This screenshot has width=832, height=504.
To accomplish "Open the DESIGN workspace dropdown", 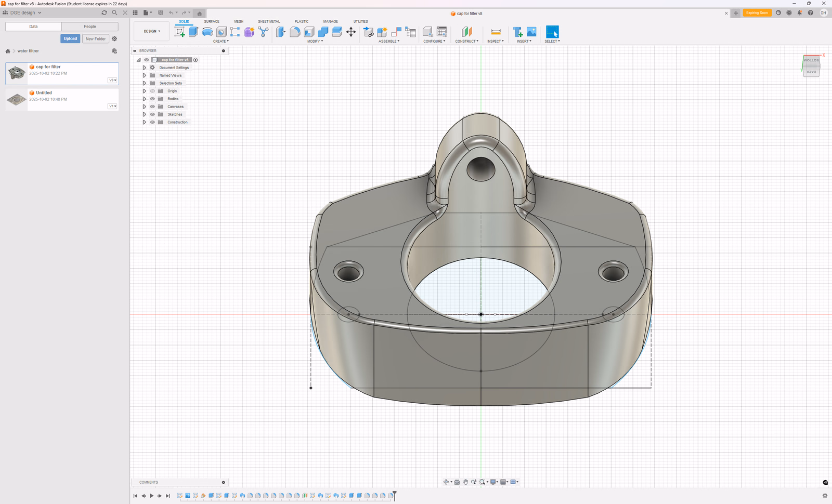I will 152,31.
